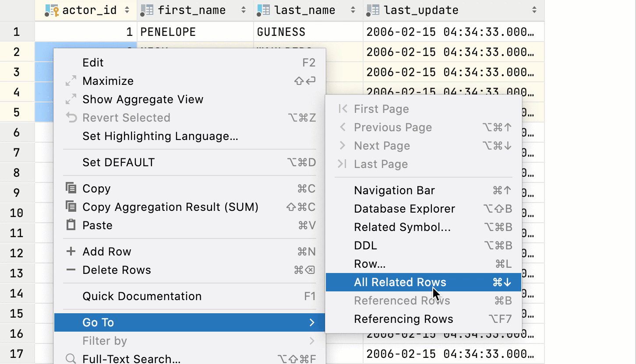Click the Paste clipboard icon
Screen dimensions: 636x364
click(x=71, y=225)
